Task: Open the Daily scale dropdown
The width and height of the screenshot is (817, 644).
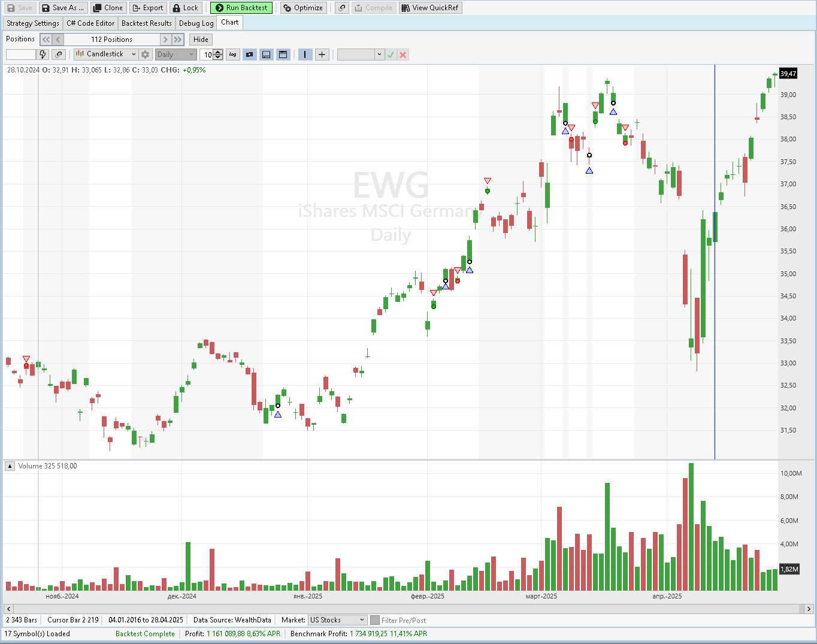Action: point(175,55)
